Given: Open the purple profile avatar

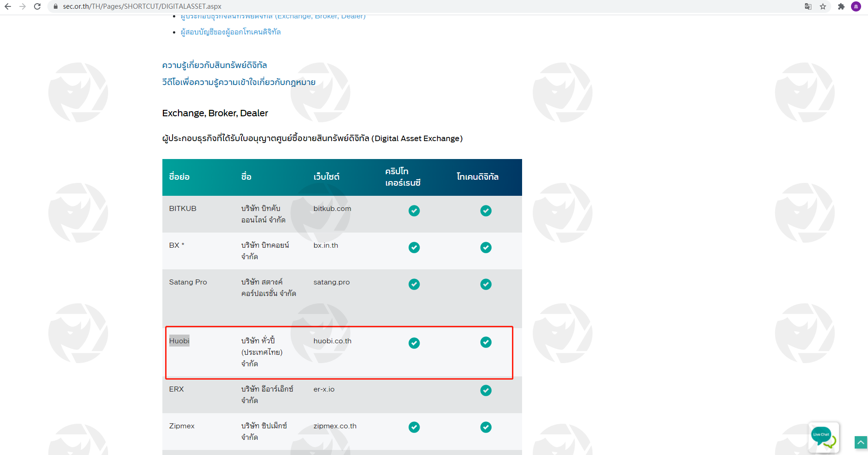Looking at the screenshot, I should point(856,6).
